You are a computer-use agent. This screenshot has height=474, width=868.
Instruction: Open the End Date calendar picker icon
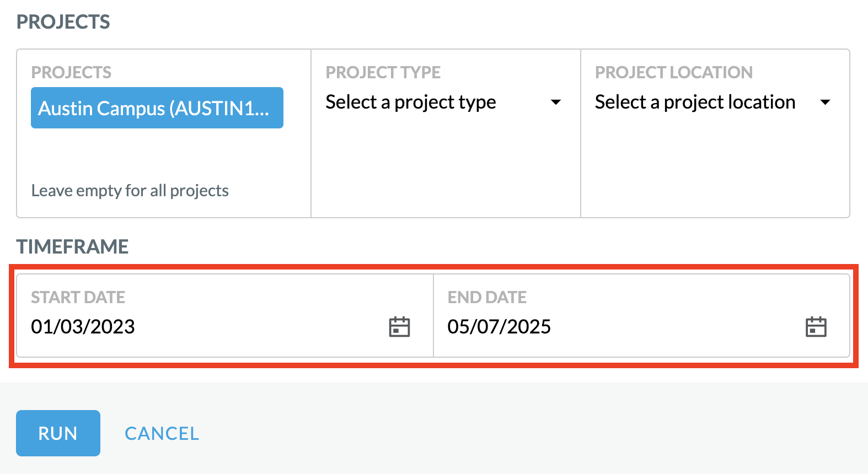click(x=816, y=327)
